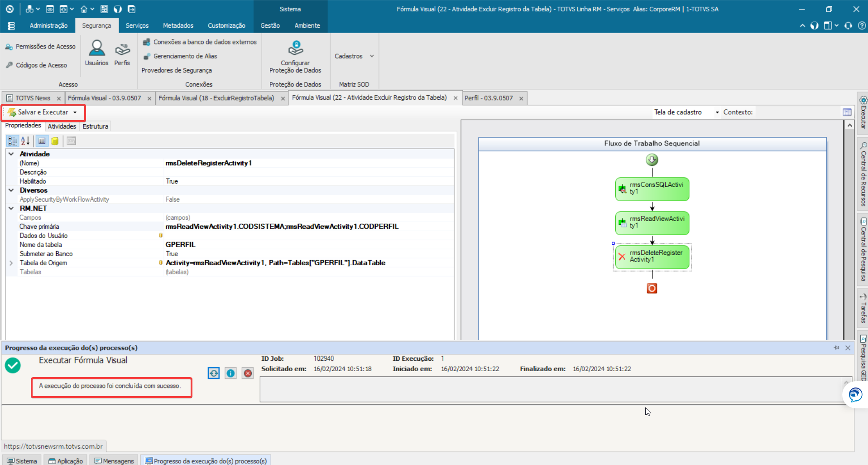
Task: Click the help question mark icon
Action: (862, 26)
